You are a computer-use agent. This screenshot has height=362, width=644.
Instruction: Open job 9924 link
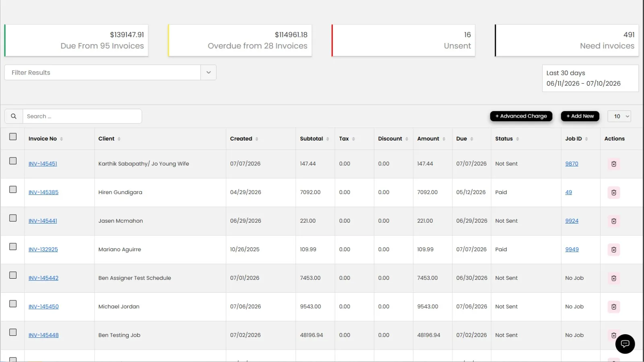[572, 221]
